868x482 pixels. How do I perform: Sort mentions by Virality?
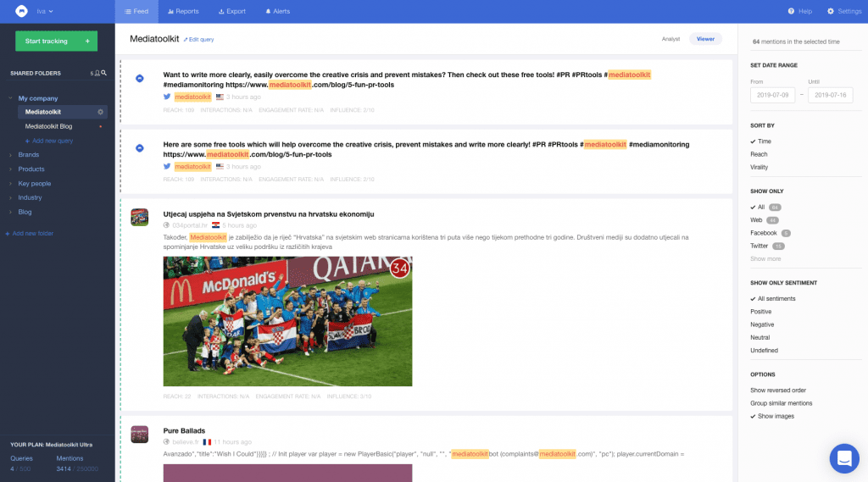(x=759, y=167)
